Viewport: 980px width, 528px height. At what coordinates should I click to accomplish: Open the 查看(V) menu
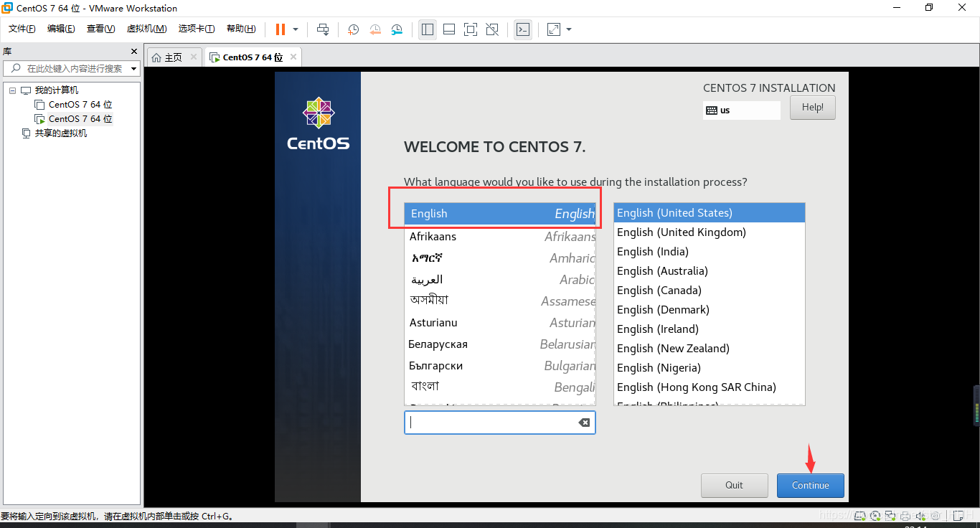tap(100, 29)
